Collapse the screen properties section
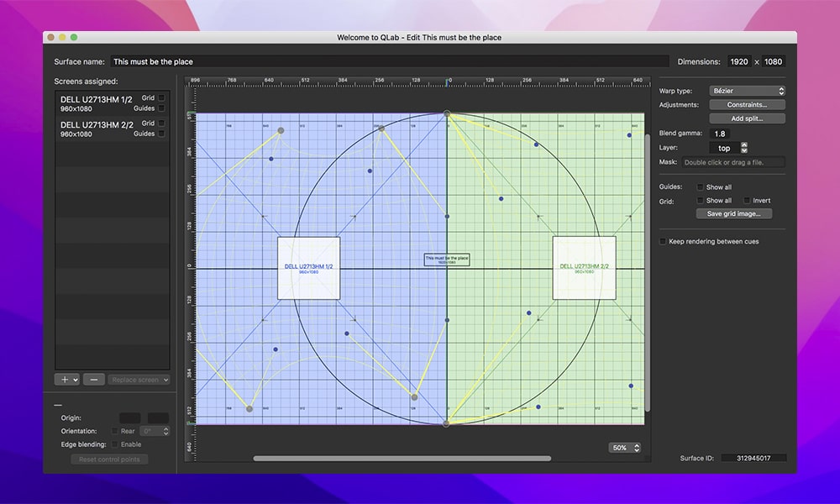The image size is (840, 504). tap(57, 404)
